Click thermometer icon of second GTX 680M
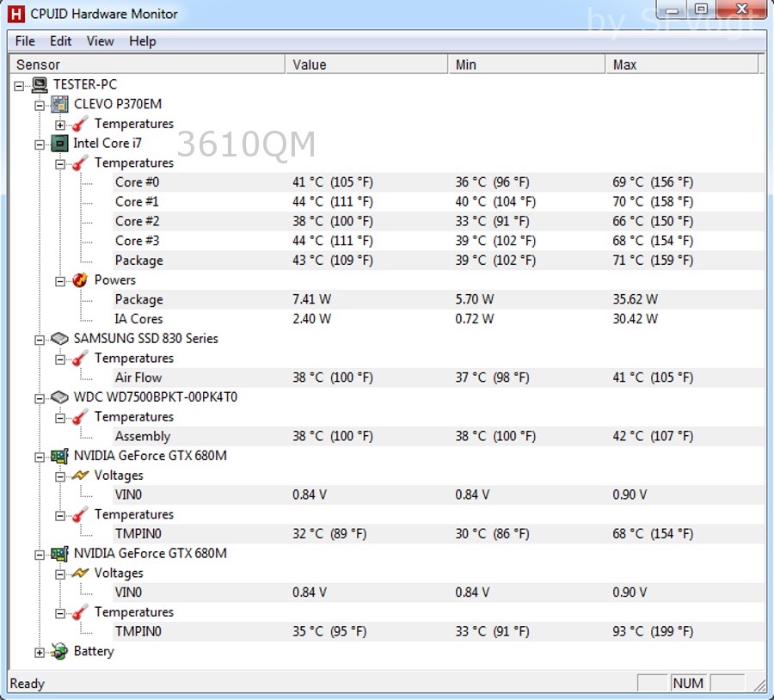 [80, 612]
